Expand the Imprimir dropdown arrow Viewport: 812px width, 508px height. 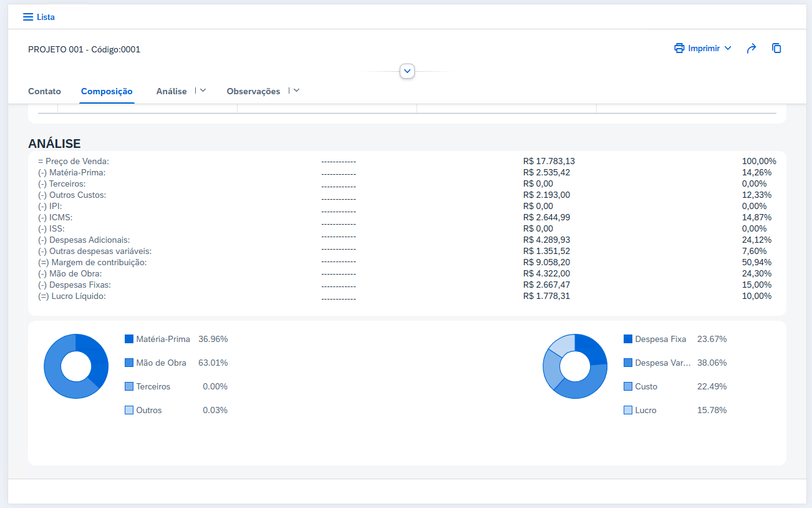(728, 48)
